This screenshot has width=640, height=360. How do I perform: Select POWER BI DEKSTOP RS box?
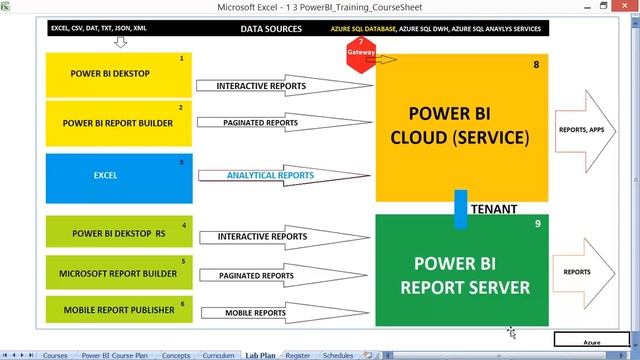[119, 231]
